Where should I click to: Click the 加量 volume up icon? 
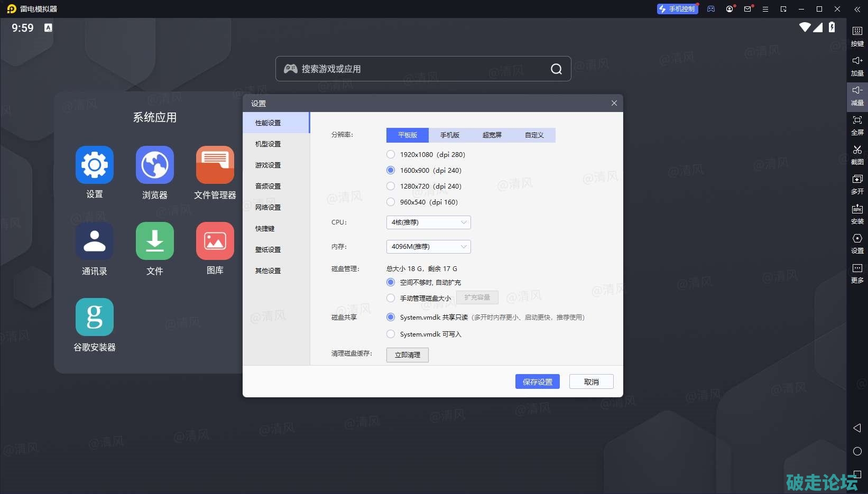point(857,61)
